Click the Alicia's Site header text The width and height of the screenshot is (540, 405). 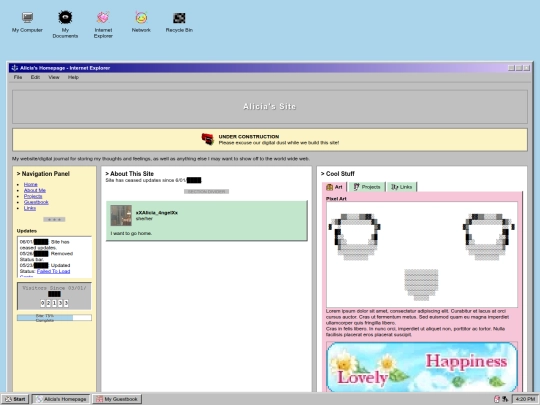point(269,106)
